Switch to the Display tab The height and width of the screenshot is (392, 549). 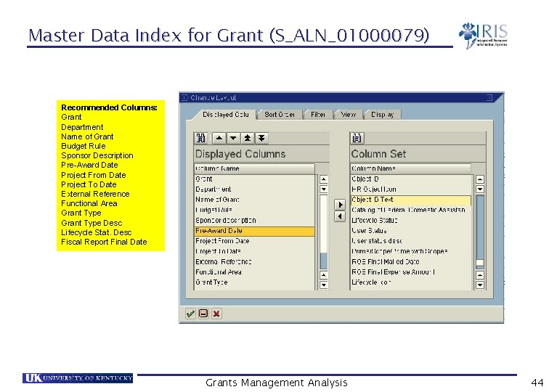[382, 115]
